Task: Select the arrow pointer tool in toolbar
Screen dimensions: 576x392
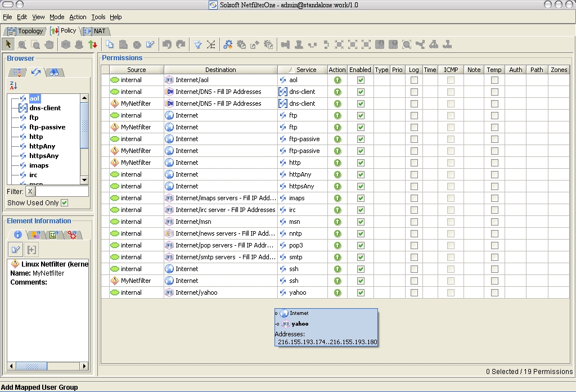Action: [8, 44]
